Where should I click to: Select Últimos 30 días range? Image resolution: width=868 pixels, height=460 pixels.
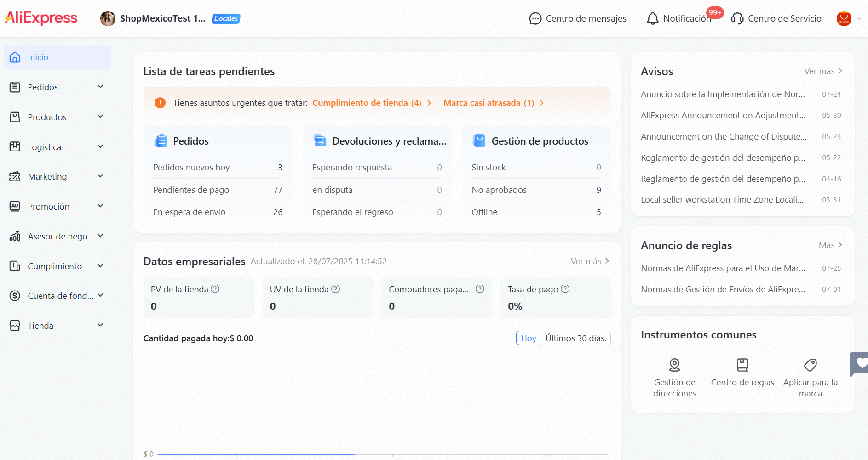pos(576,338)
